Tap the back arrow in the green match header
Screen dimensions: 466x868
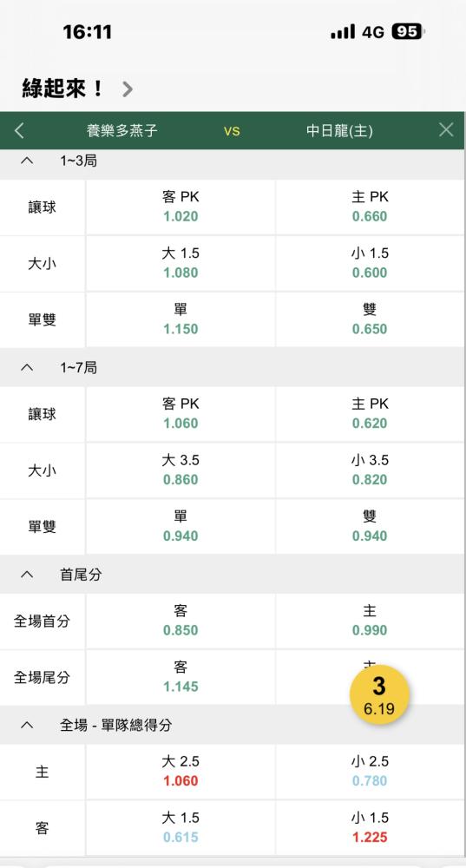coord(19,131)
